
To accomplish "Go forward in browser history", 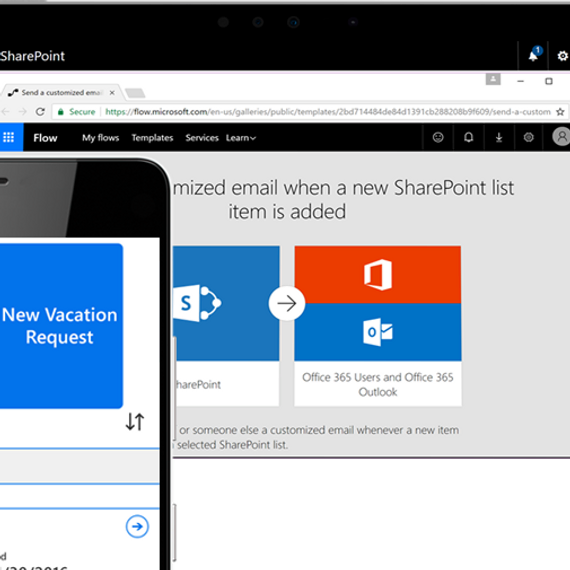I will 23,112.
